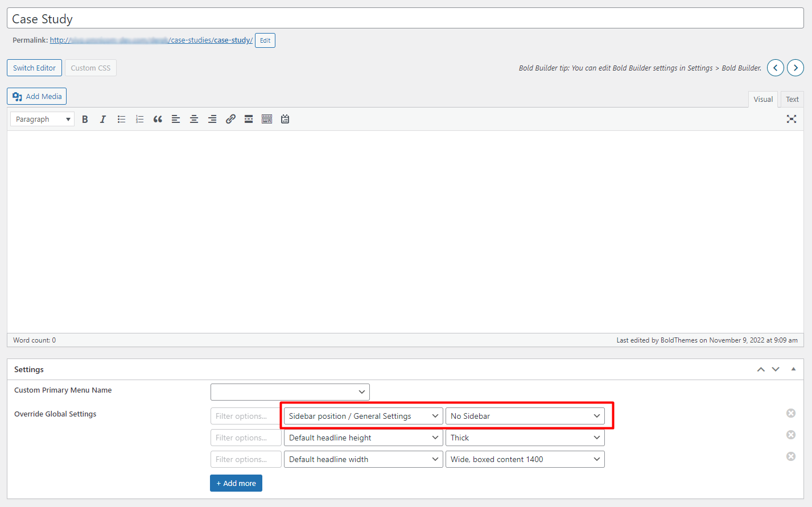812x507 pixels.
Task: Open Custom Primary Menu Name dropdown
Action: 290,392
